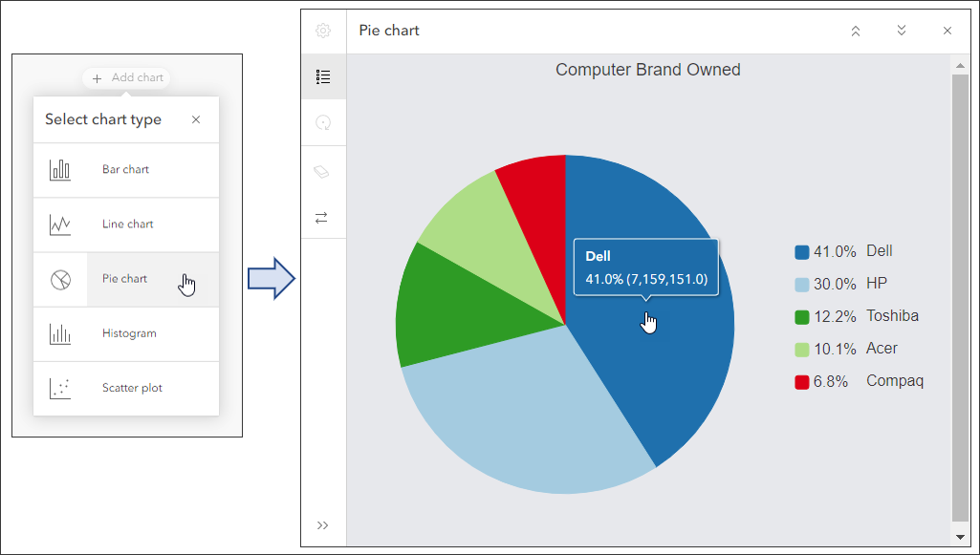
Task: Open the chart settings gear icon
Action: point(323,31)
